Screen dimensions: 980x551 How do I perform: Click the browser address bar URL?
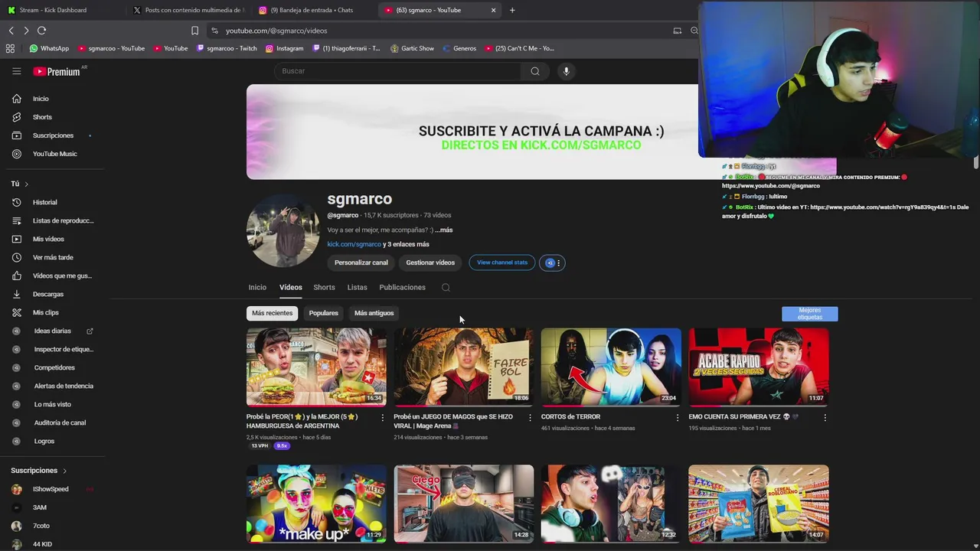tap(276, 31)
